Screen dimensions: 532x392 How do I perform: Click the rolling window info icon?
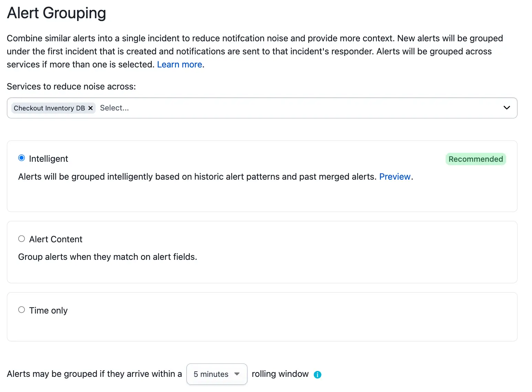pos(318,374)
